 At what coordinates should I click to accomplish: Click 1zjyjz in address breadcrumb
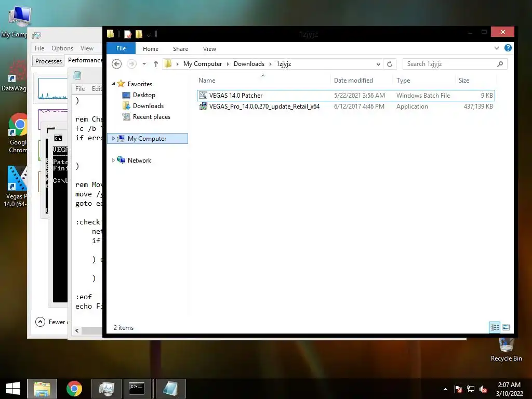click(x=284, y=64)
